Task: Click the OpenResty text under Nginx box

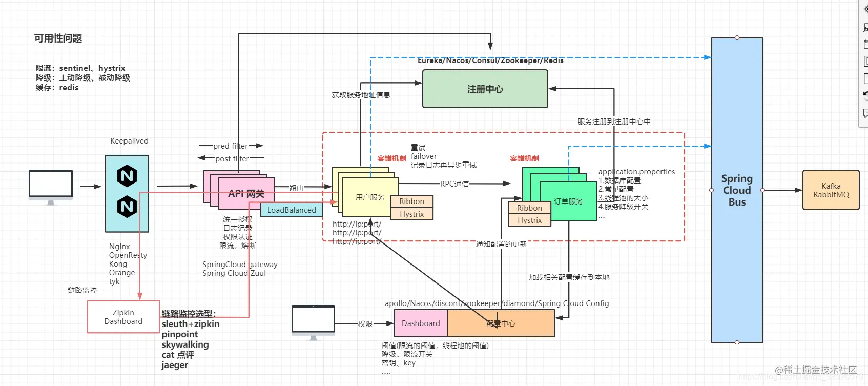Action: pos(128,255)
